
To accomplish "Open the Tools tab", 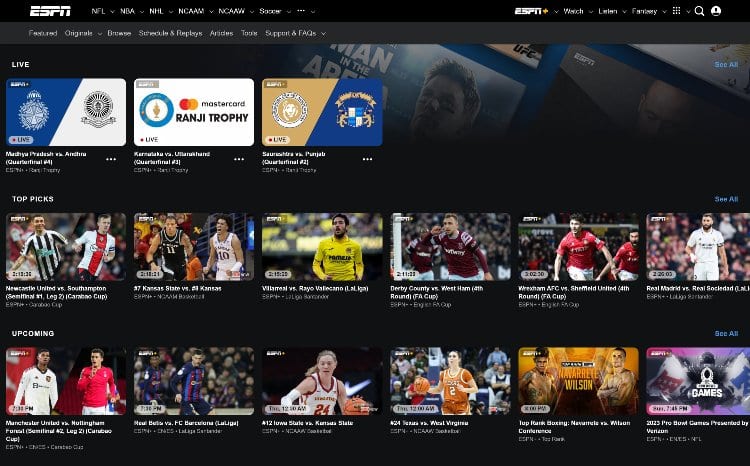I will (249, 33).
